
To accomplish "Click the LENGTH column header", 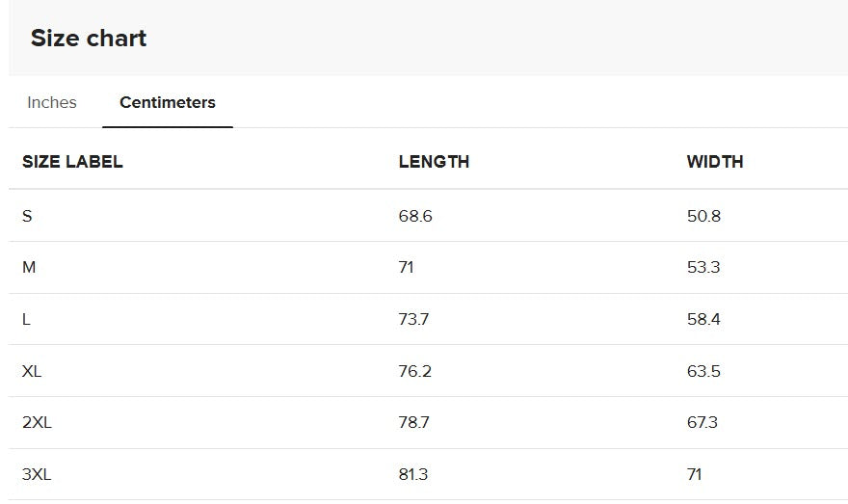I will [x=434, y=162].
